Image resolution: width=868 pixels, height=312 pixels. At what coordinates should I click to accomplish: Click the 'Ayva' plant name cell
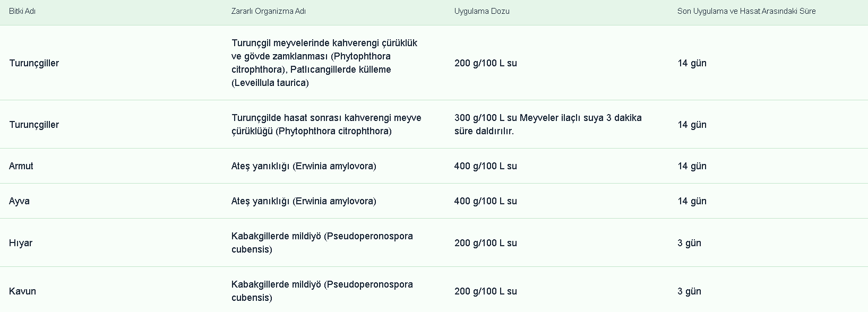click(19, 201)
